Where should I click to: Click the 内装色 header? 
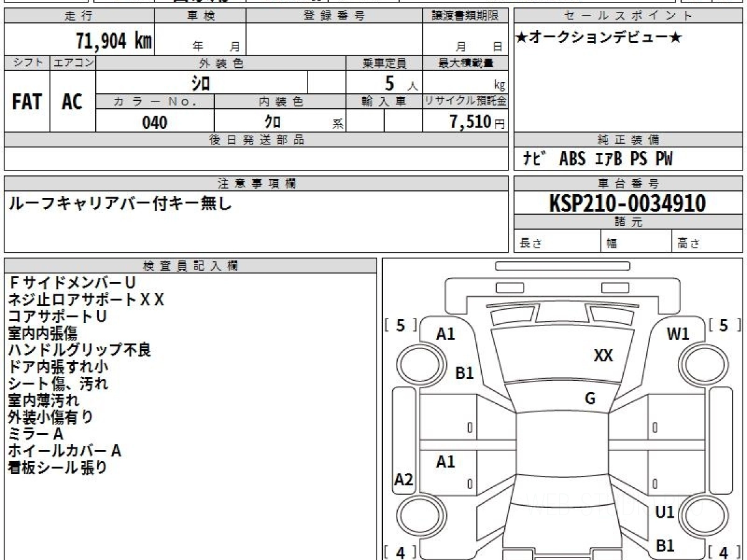click(x=280, y=101)
